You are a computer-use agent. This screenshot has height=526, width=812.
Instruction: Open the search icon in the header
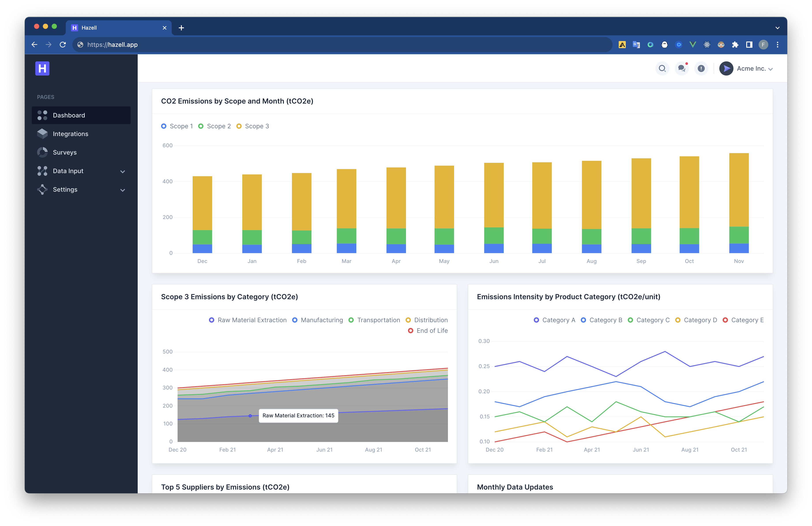click(662, 69)
